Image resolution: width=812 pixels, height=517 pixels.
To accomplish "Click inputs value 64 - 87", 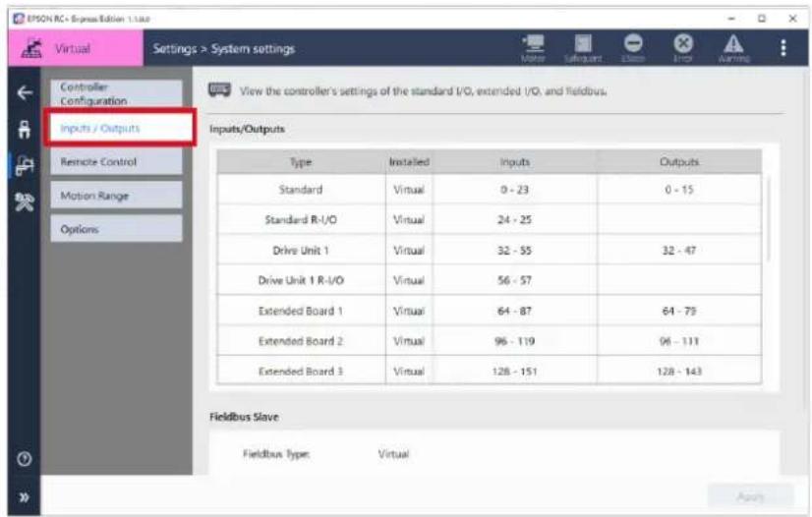I will (x=515, y=311).
